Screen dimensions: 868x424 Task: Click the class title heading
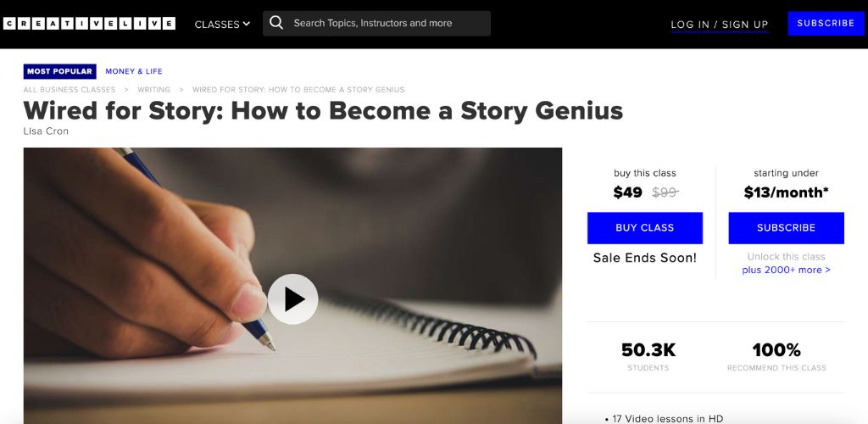(323, 110)
